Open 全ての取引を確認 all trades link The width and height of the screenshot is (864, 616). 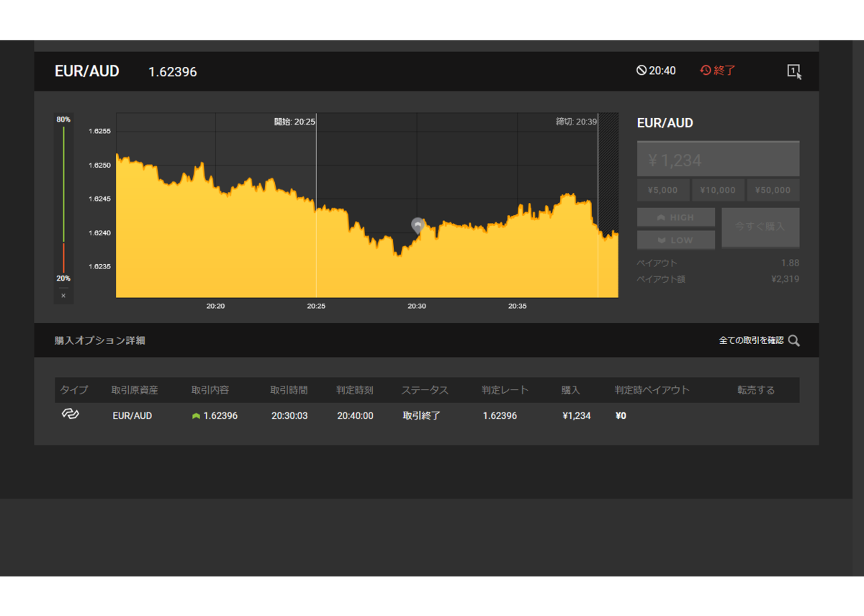tap(751, 340)
